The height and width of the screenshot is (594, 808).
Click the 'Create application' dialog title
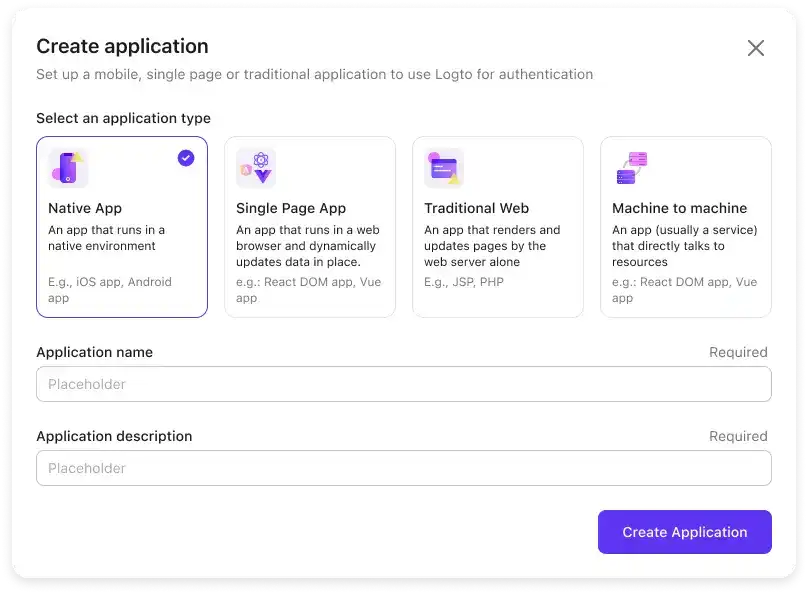122,46
